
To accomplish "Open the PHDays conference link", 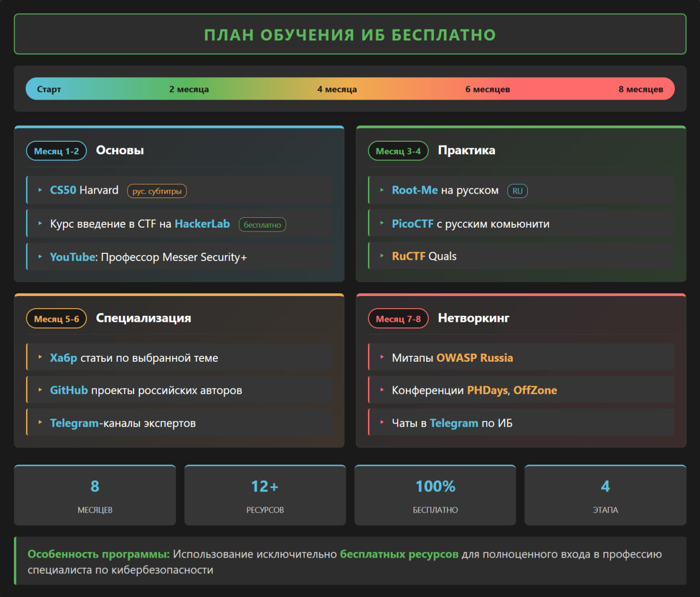I will click(x=487, y=390).
